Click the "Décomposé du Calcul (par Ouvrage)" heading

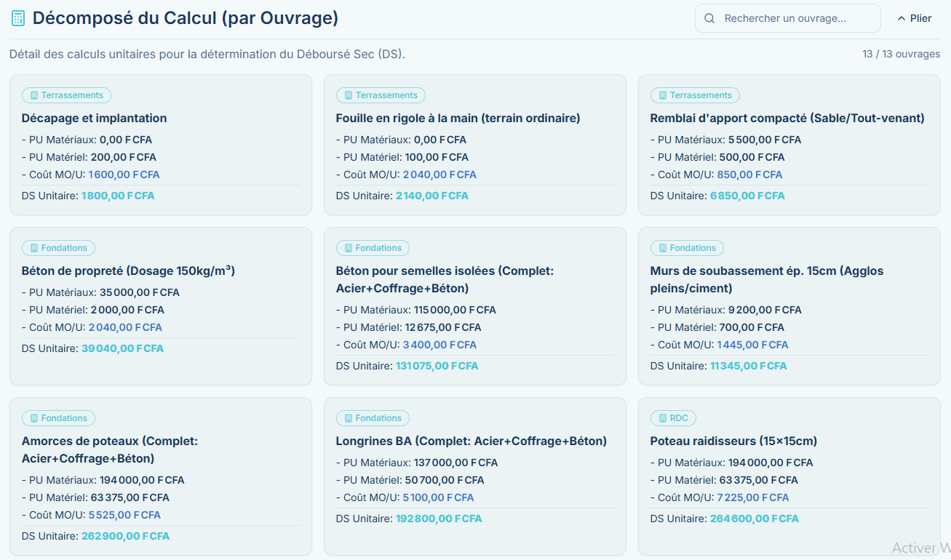coord(186,18)
